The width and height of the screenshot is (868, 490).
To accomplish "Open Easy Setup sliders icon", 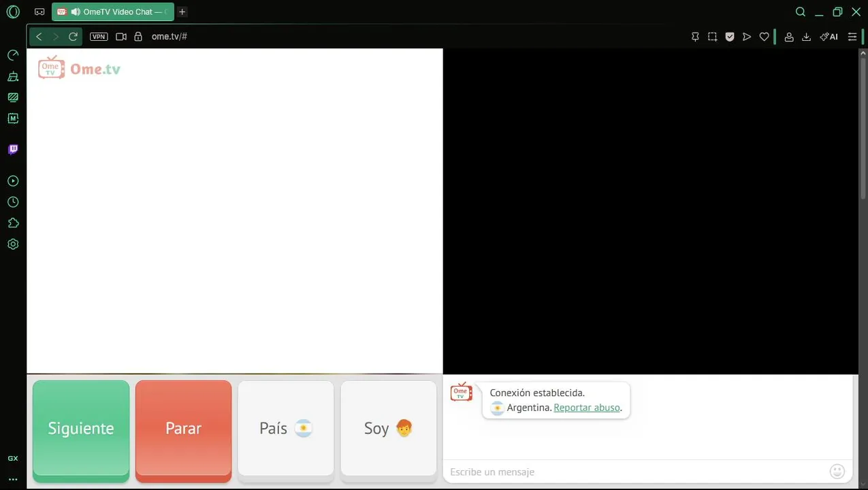I will click(852, 37).
